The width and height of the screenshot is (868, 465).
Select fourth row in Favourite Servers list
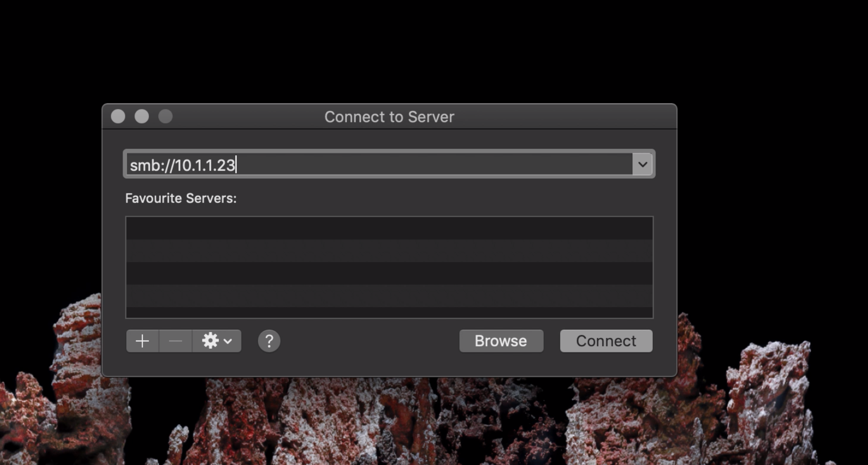[x=389, y=296]
